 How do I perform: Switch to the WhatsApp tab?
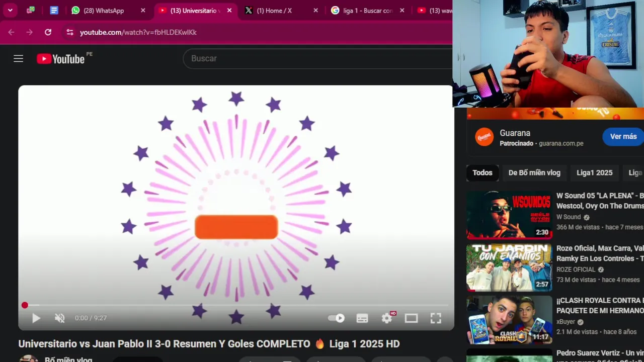tap(104, 11)
